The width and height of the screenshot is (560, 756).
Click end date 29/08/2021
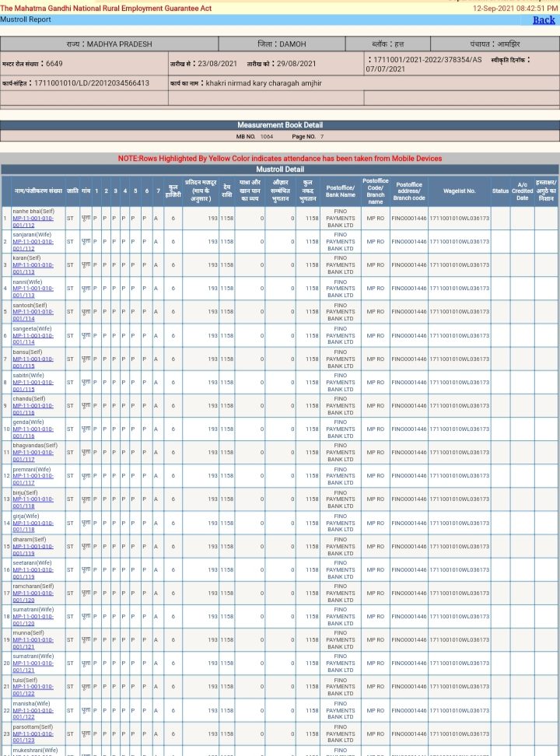(x=296, y=64)
